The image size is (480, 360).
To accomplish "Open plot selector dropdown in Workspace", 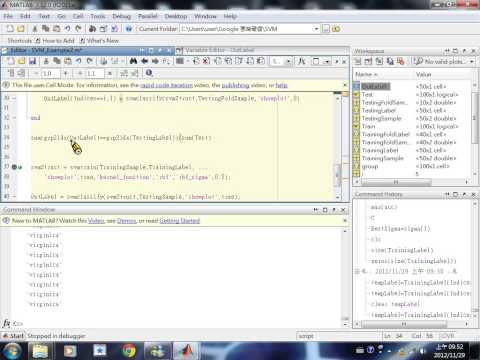I will coord(472,62).
